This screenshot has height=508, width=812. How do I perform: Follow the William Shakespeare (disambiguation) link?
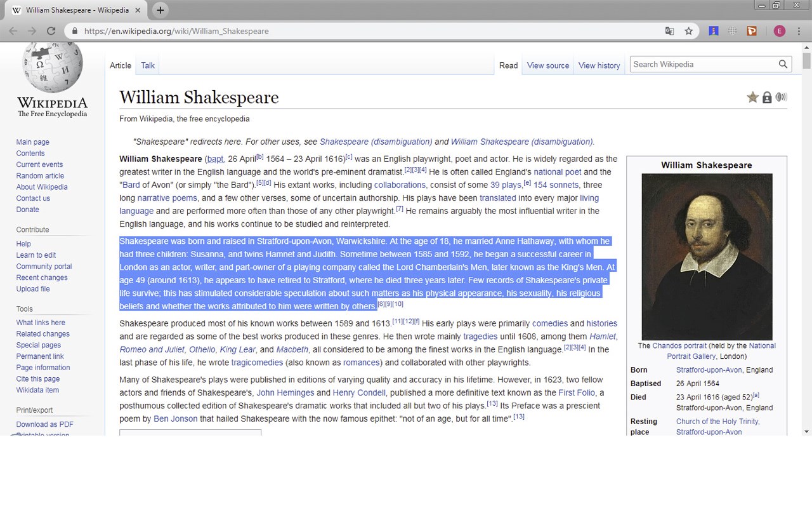522,142
